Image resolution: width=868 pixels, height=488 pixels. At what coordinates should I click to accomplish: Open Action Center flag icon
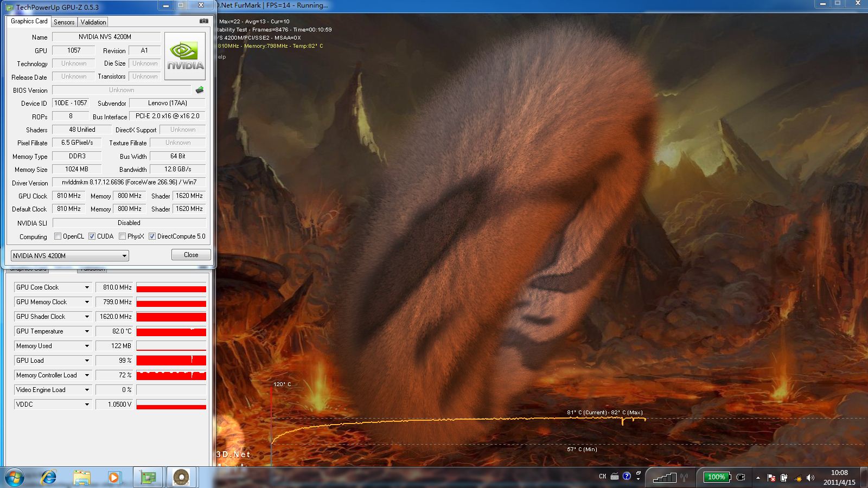(771, 478)
